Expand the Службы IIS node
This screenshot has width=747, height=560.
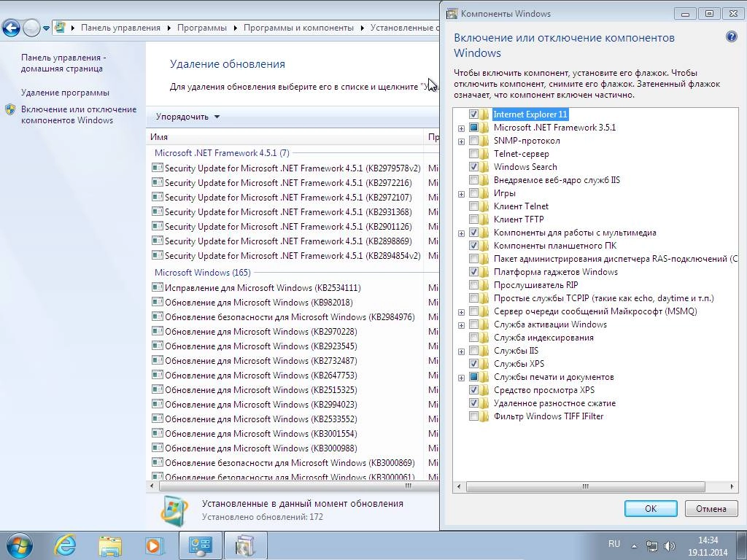coord(461,351)
